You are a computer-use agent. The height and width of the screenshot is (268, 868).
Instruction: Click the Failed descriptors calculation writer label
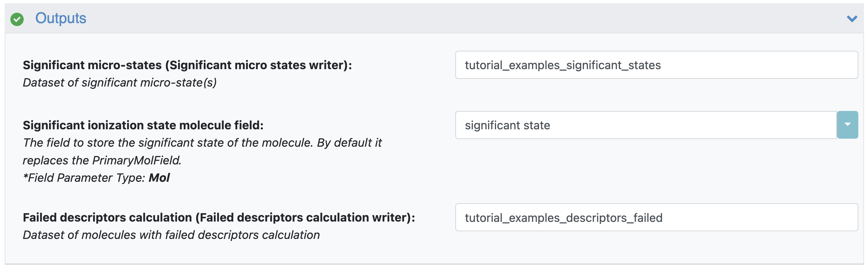point(219,217)
